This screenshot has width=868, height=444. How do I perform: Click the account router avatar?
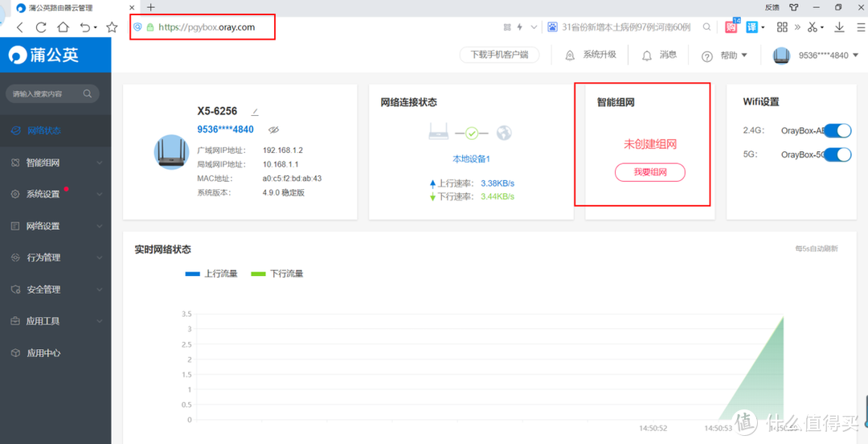781,55
